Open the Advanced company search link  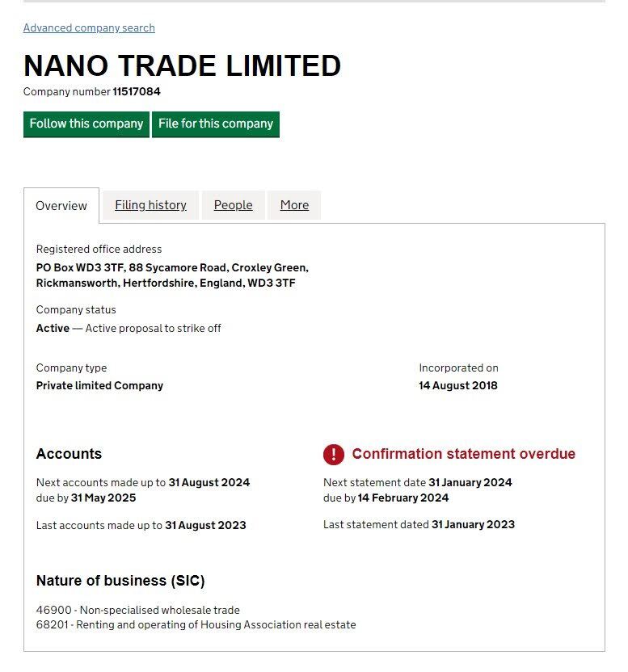point(89,28)
